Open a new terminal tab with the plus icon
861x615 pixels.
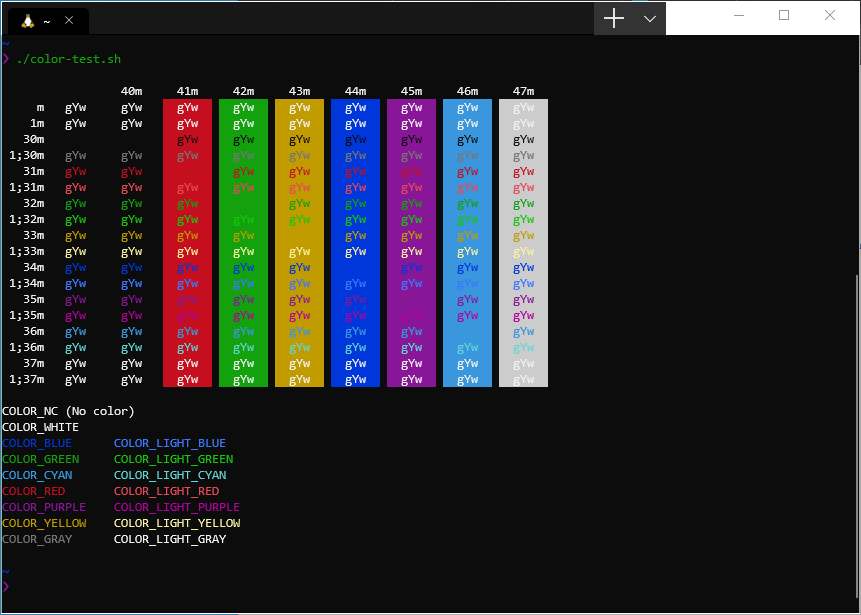tap(614, 18)
